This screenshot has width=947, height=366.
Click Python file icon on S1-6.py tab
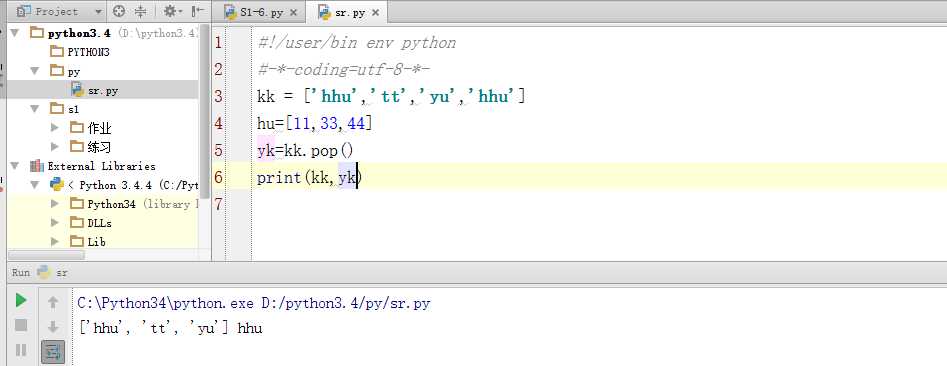230,12
